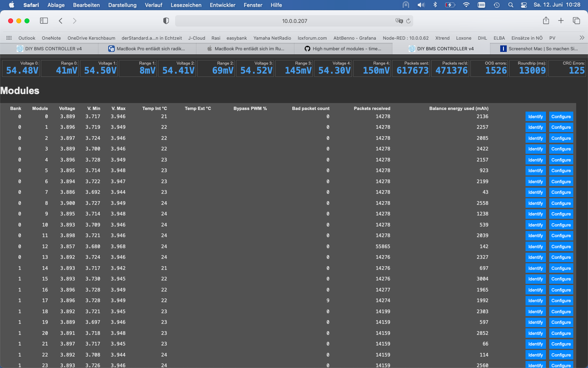Open Bluetooth status menu
Image resolution: width=588 pixels, height=368 pixels.
coord(435,5)
